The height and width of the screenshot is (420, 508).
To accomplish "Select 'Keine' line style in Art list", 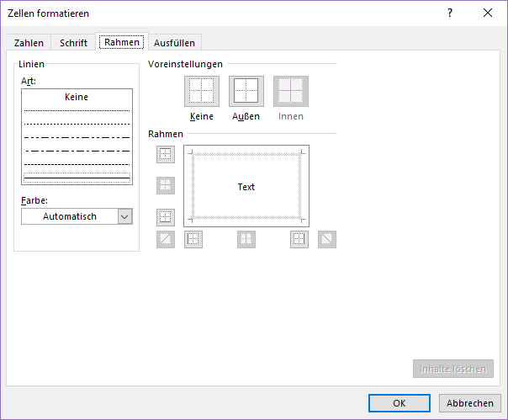I will [x=77, y=98].
